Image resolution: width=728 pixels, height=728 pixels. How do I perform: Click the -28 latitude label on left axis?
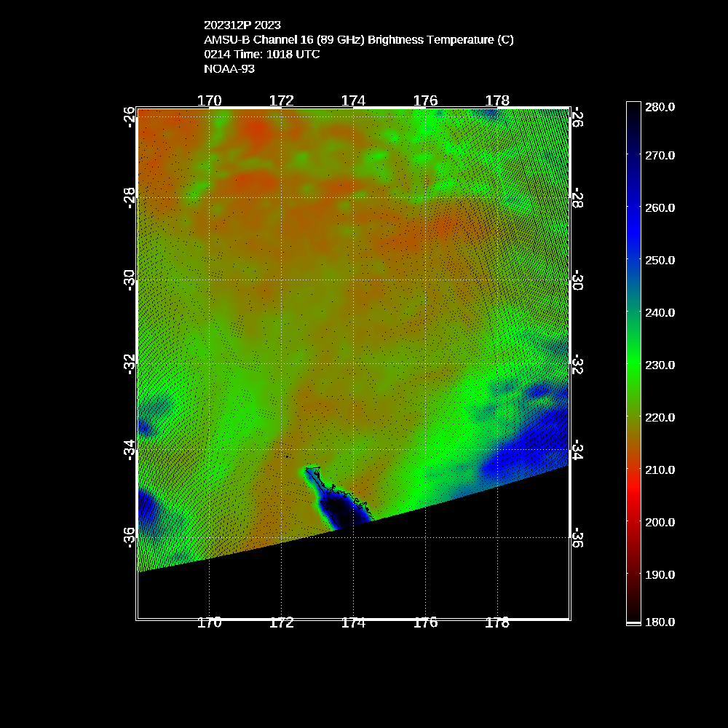(x=130, y=198)
